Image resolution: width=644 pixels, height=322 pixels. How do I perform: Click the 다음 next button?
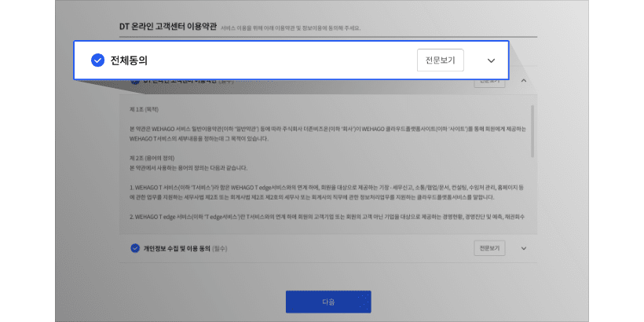pos(328,302)
